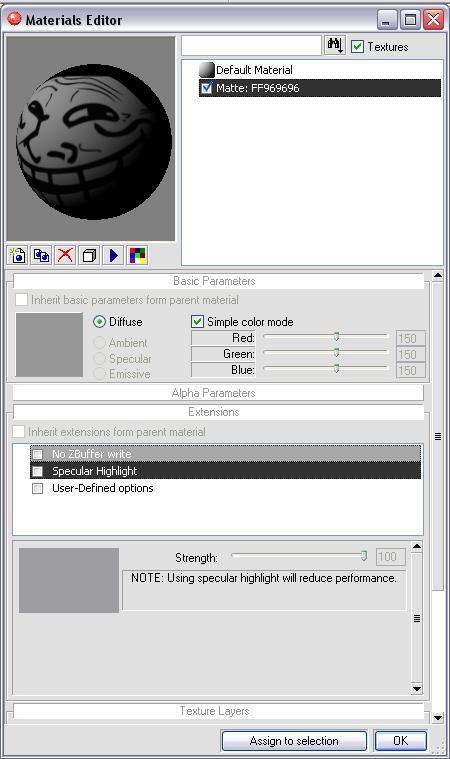The width and height of the screenshot is (450, 759).
Task: Click the Green value field showing 150
Action: point(410,354)
